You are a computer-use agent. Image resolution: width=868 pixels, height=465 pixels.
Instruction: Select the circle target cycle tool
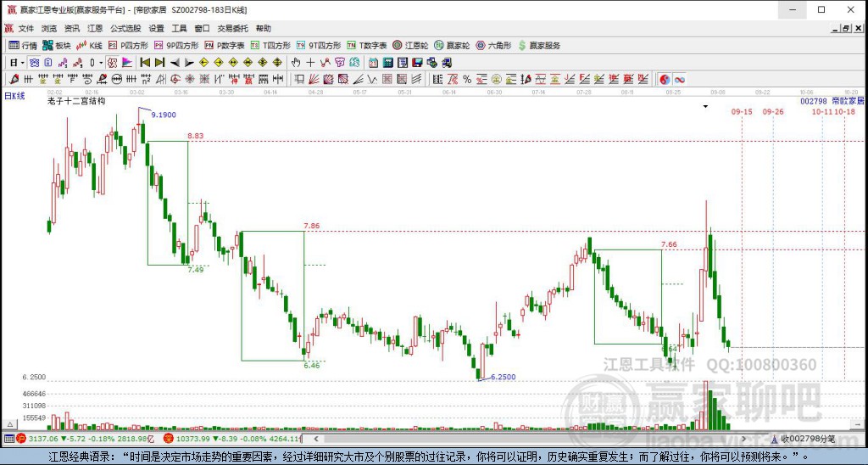pos(175,79)
